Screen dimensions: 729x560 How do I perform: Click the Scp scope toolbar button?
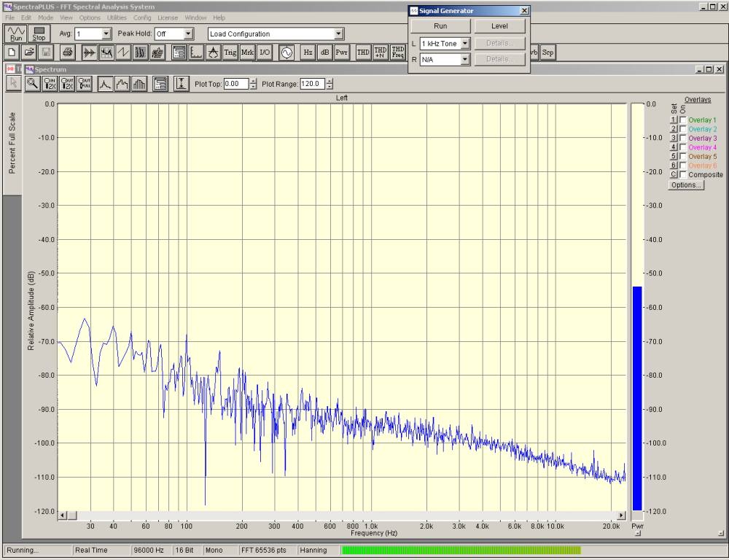click(548, 52)
